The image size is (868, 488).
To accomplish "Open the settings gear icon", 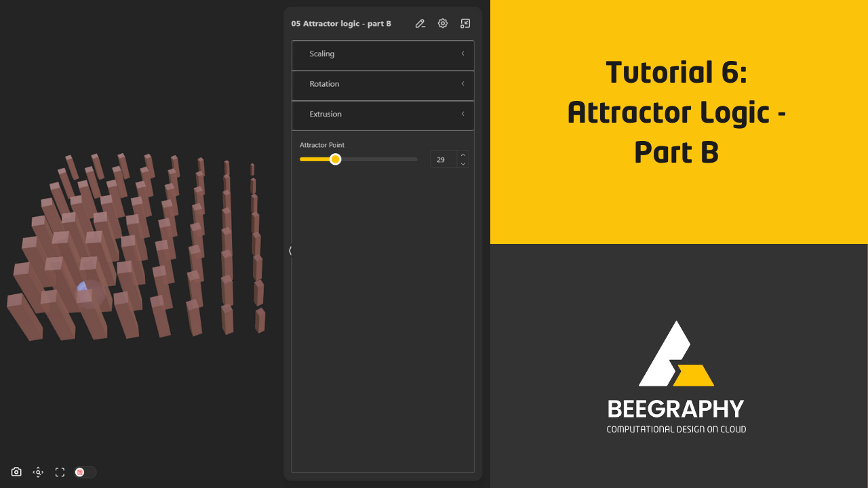I will [442, 23].
